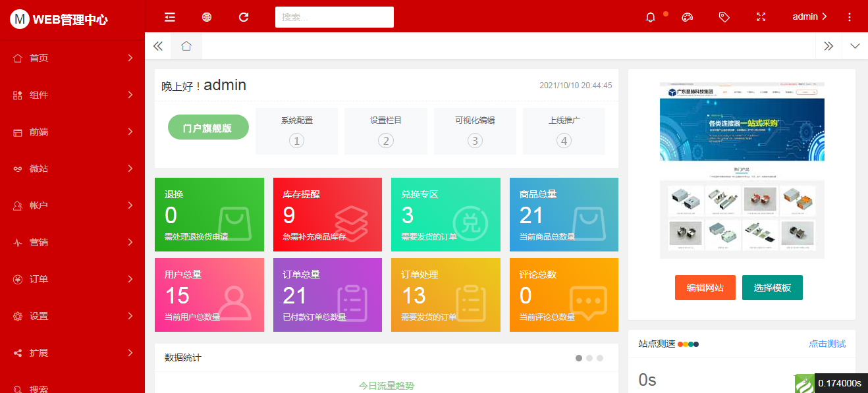Screen dimensions: 868x393
Task: Click the theme palette icon
Action: point(687,17)
